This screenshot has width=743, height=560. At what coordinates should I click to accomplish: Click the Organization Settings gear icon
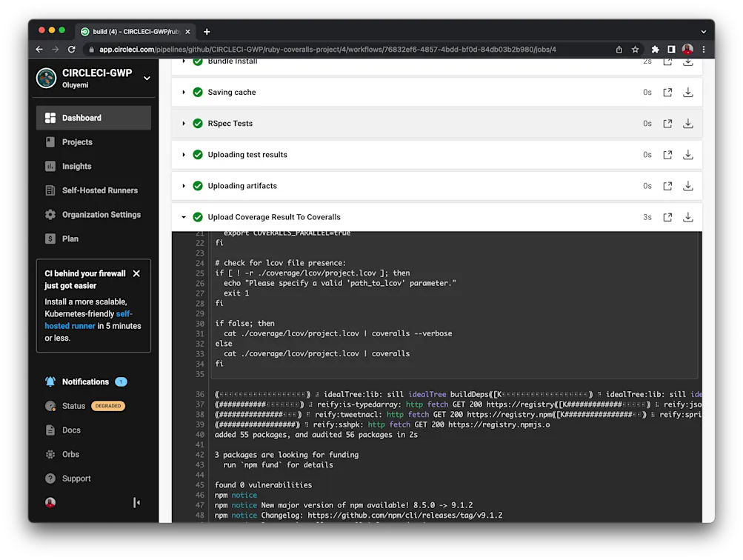[x=50, y=215]
